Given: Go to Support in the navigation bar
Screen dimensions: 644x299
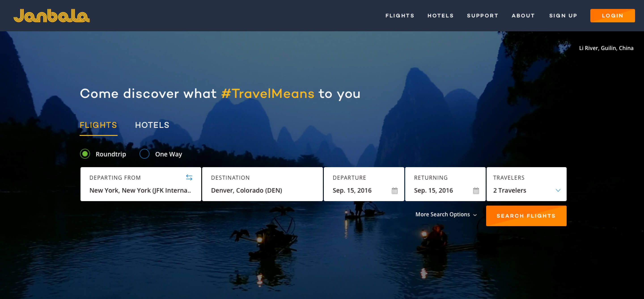Looking at the screenshot, I should 483,15.
